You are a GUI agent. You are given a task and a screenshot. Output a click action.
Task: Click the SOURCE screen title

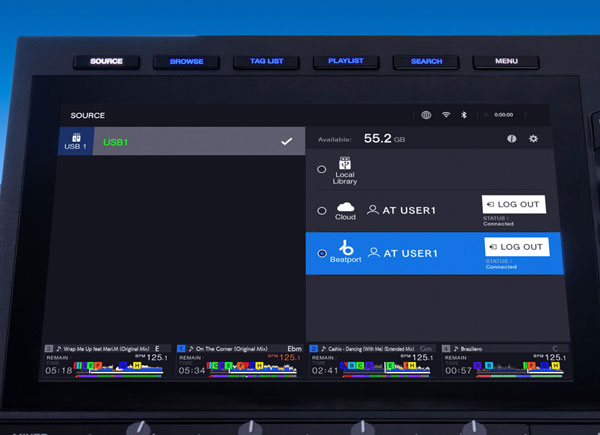(x=88, y=116)
